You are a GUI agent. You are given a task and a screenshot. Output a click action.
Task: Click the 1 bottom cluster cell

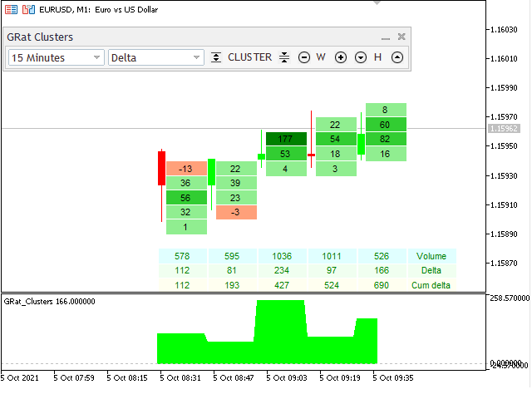[186, 227]
